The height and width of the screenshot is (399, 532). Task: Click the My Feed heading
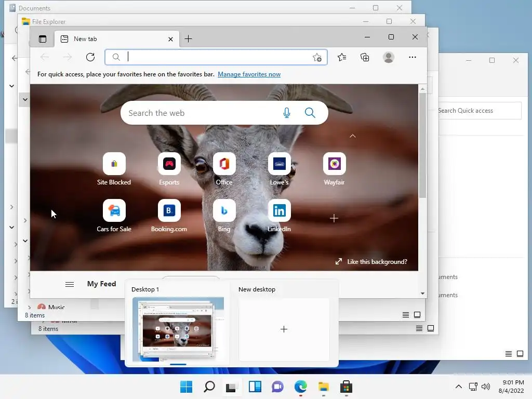tap(101, 284)
